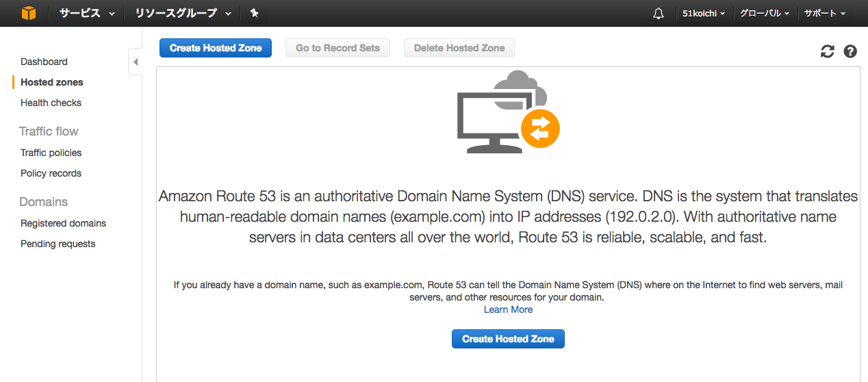Open Health checks in sidebar
This screenshot has width=868, height=382.
pyautogui.click(x=51, y=103)
